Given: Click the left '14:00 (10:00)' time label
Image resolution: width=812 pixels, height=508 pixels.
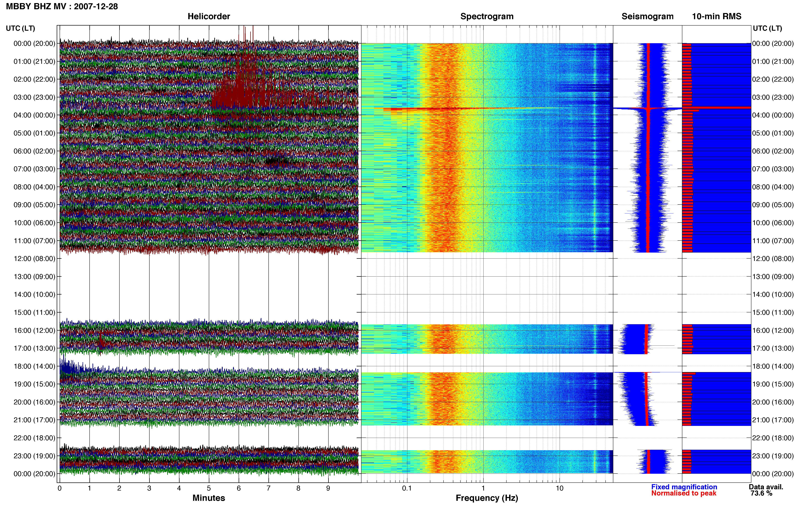Looking at the screenshot, I should click(34, 294).
